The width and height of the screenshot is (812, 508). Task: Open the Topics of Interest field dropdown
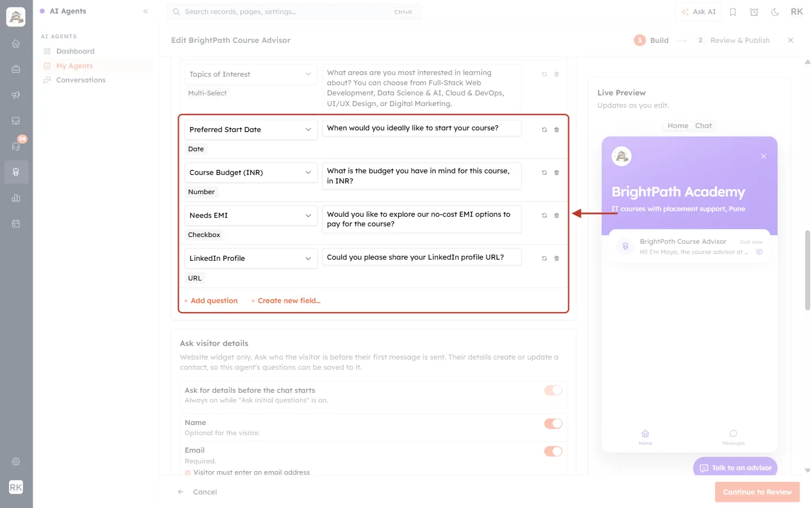(251, 75)
